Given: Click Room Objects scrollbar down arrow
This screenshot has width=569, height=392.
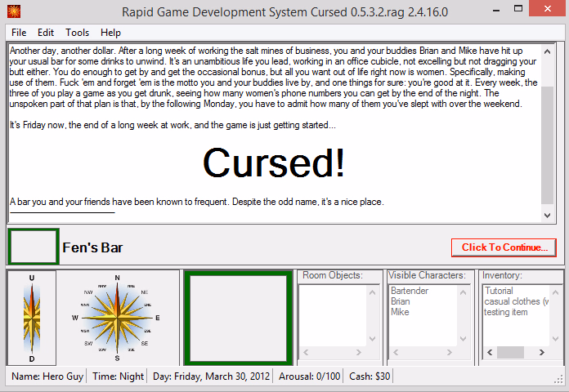Looking at the screenshot, I should pyautogui.click(x=373, y=339).
